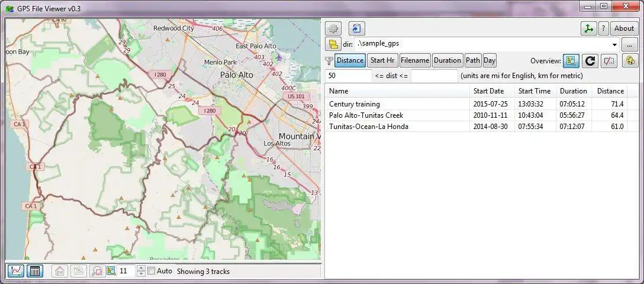
Task: Click the 2010-11-11 start date cell
Action: (490, 115)
